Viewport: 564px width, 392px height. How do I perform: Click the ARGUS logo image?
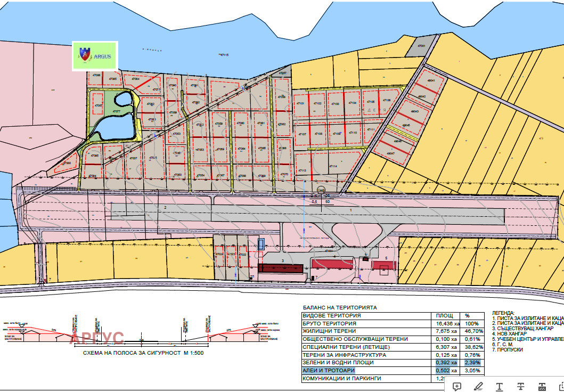(x=95, y=55)
